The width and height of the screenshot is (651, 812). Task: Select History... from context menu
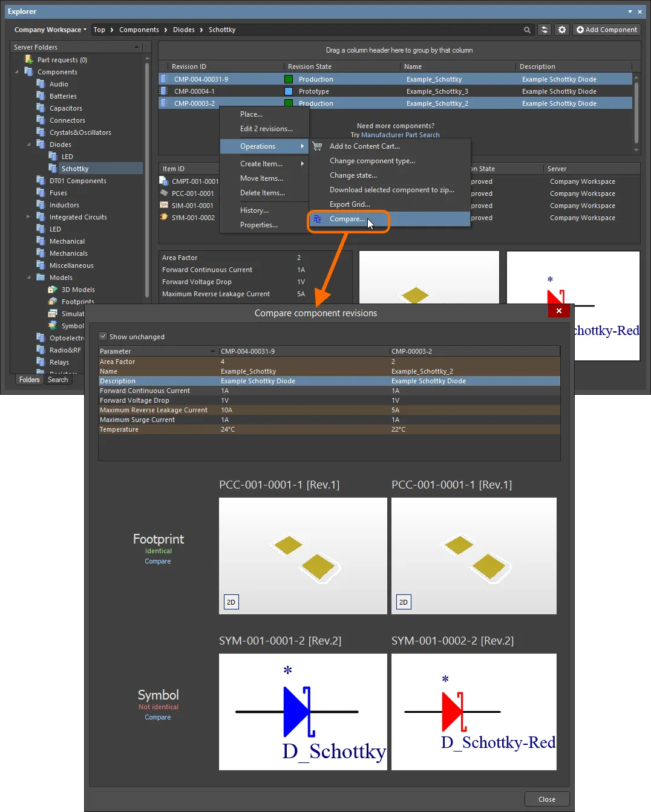264,210
